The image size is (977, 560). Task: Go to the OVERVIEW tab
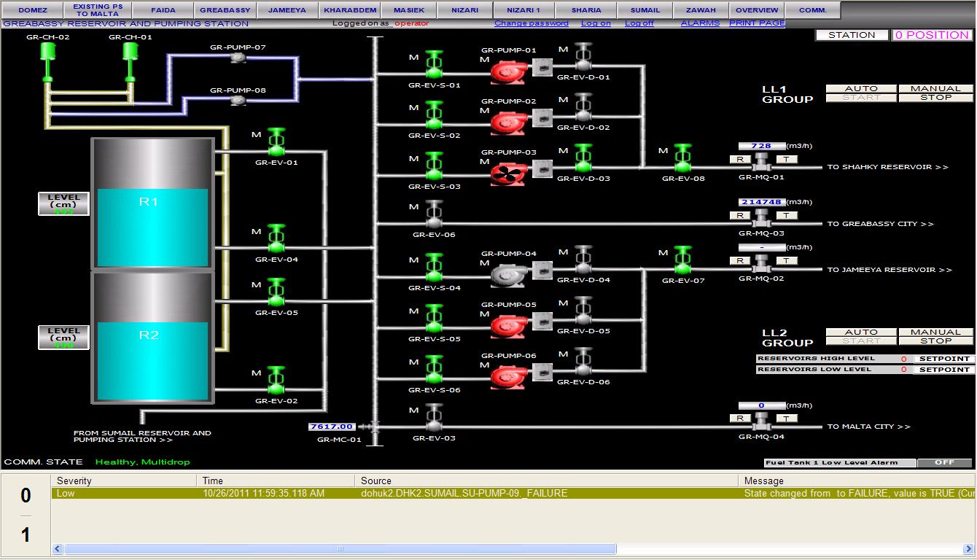point(757,10)
